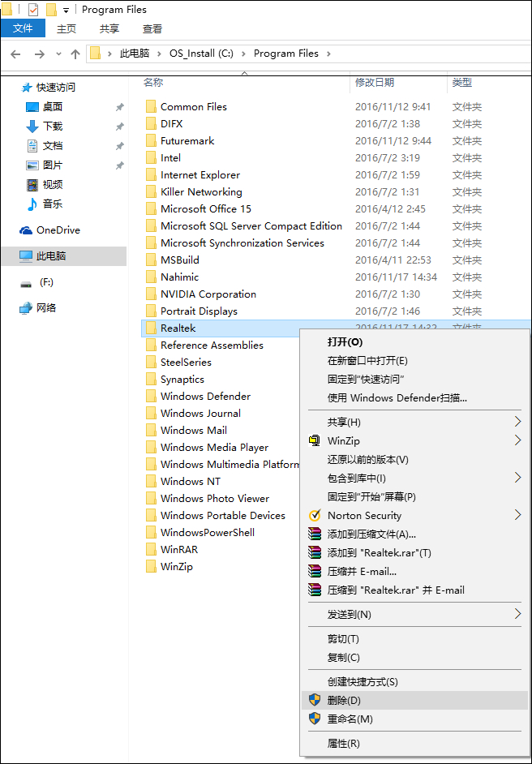Select 网络 in the navigation pane
Image resolution: width=532 pixels, height=764 pixels.
tap(38, 308)
